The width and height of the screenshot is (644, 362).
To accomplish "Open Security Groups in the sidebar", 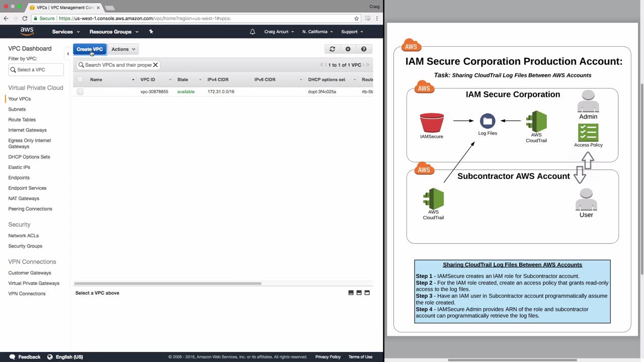I will click(x=25, y=246).
